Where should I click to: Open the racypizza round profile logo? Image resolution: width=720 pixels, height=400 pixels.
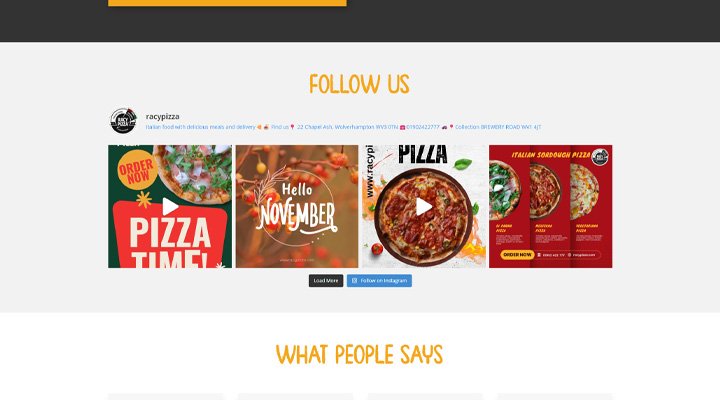(x=124, y=121)
